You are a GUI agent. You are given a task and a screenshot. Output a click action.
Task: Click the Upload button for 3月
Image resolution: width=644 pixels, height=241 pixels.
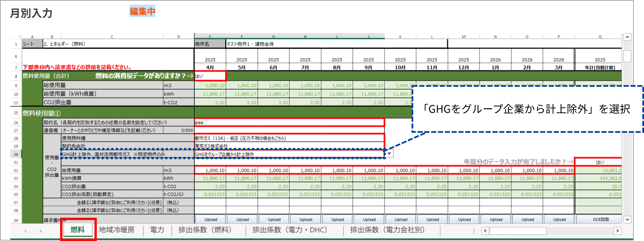[x=559, y=220]
